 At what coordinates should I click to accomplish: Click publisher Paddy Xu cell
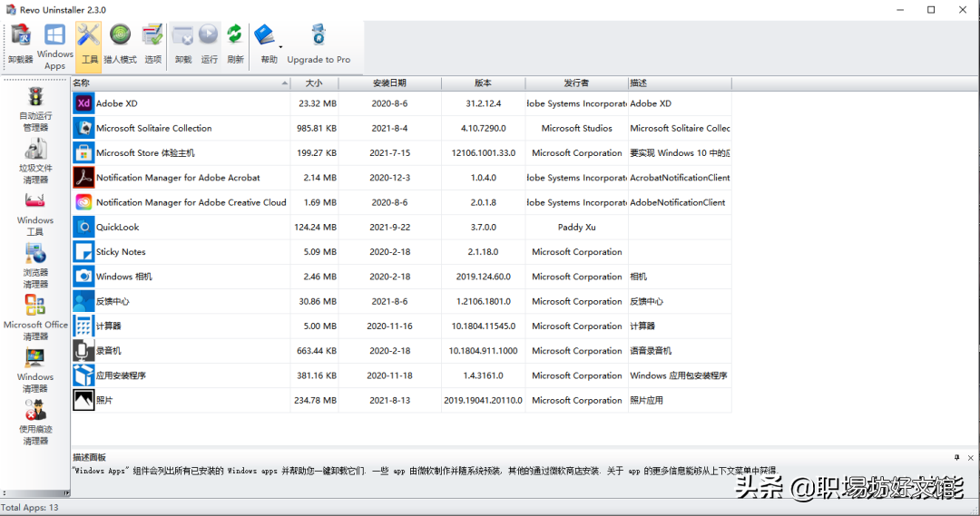[577, 227]
